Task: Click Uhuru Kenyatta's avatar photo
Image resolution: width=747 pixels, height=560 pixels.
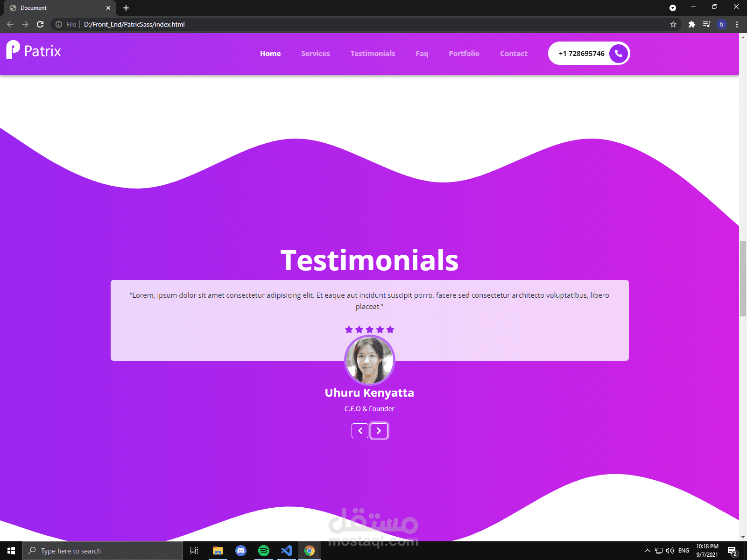Action: (x=370, y=360)
